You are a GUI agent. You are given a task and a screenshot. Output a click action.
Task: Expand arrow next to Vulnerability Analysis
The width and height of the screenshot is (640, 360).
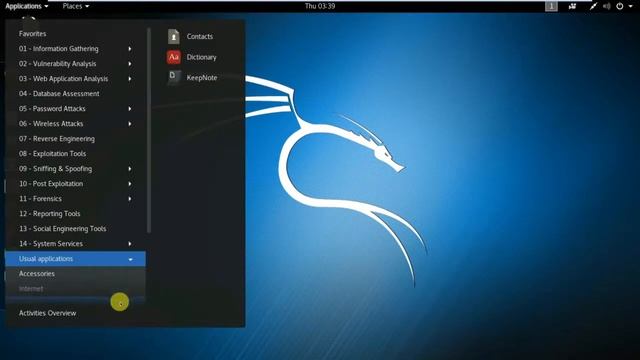click(130, 64)
